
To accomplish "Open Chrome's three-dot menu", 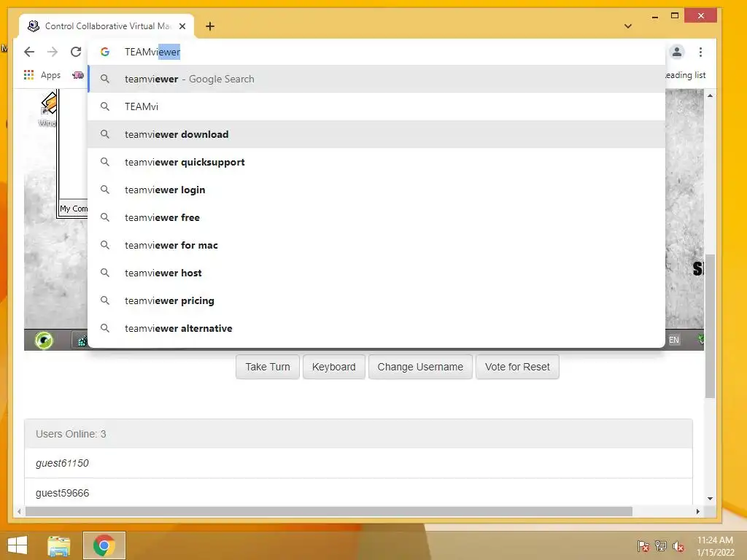I will click(x=700, y=52).
